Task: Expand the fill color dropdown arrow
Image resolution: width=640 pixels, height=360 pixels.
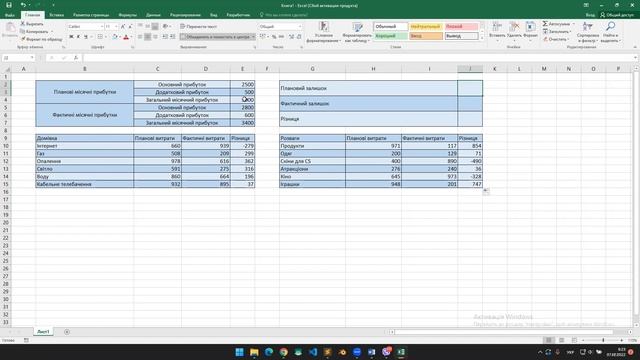Action: point(120,37)
